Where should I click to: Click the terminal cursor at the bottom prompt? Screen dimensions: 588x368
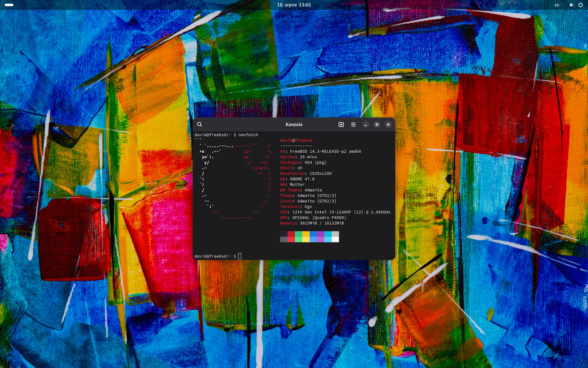point(240,256)
